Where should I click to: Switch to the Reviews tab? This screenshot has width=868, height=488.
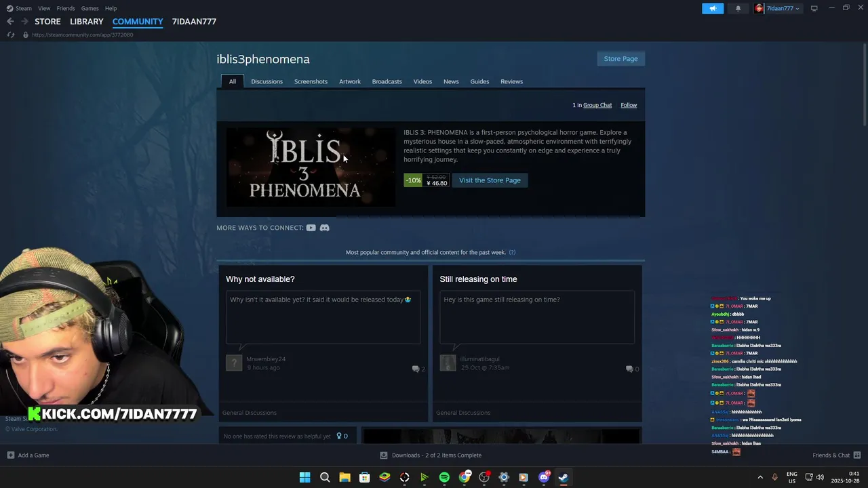point(511,81)
